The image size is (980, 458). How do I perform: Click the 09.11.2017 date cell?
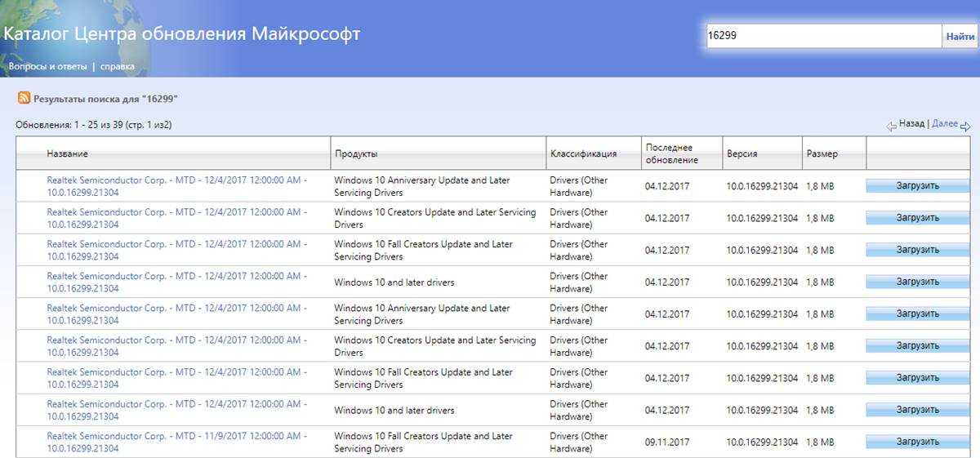click(667, 442)
